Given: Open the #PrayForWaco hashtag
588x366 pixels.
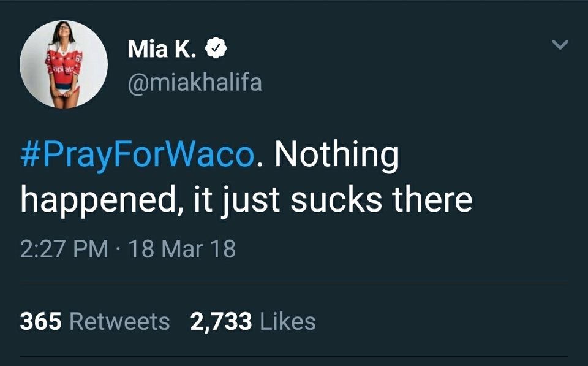Looking at the screenshot, I should click(137, 156).
